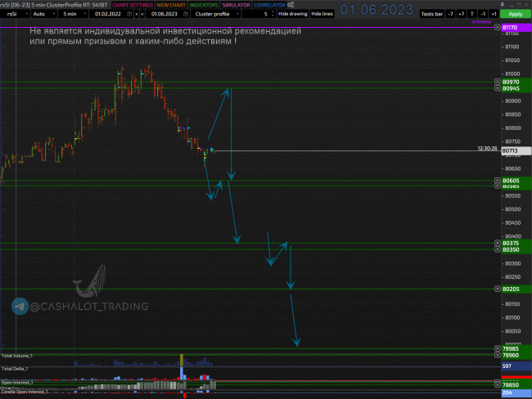Remove the 80970 level line

pyautogui.click(x=498, y=82)
